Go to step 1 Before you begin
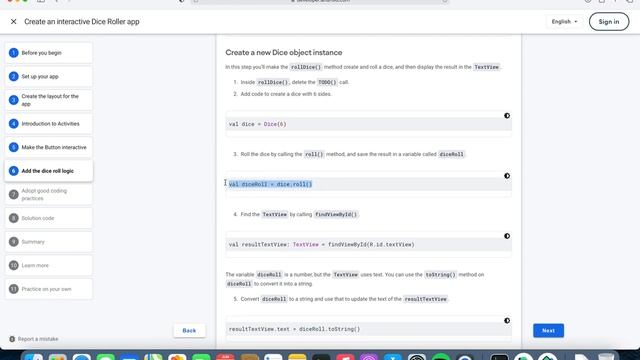 [49, 53]
